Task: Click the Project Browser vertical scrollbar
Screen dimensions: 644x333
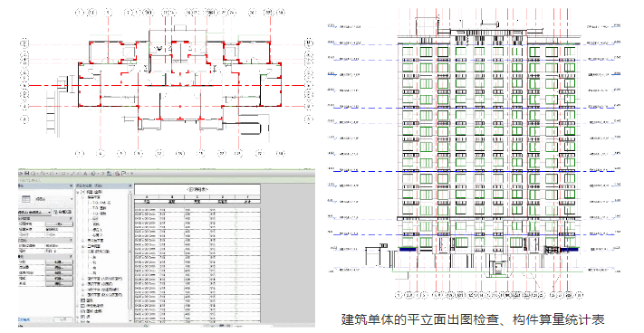Action: click(130, 252)
